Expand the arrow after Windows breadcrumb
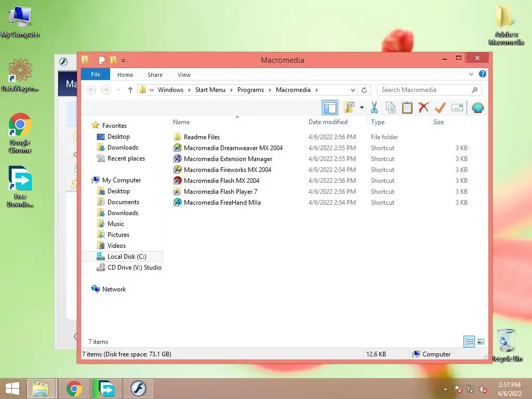Viewport: 532px width, 399px height. (189, 90)
